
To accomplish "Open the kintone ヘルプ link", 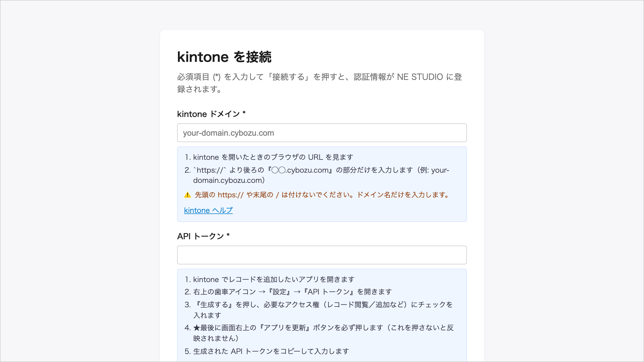I will (x=208, y=210).
